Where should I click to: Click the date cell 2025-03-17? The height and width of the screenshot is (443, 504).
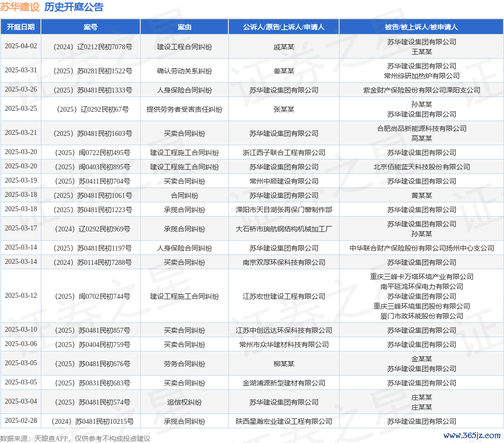(x=21, y=228)
